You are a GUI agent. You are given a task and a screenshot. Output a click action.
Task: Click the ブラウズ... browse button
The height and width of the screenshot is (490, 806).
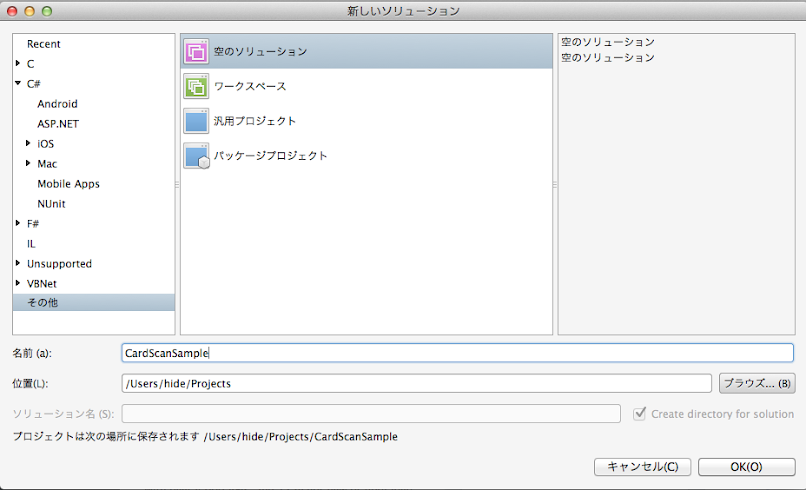757,384
